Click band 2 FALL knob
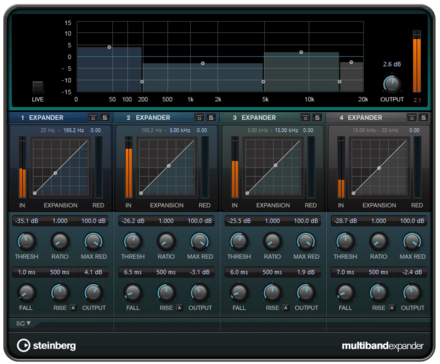 point(133,293)
